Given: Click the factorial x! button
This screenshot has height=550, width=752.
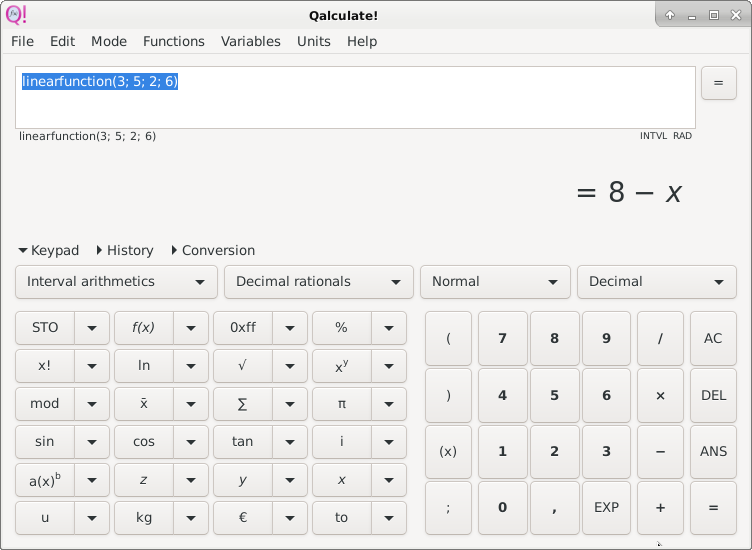Looking at the screenshot, I should click(45, 366).
